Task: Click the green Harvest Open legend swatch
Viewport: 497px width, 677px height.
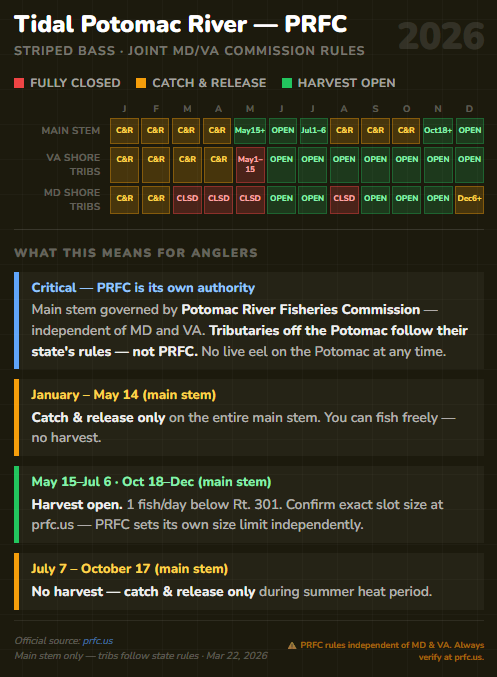Action: [287, 83]
